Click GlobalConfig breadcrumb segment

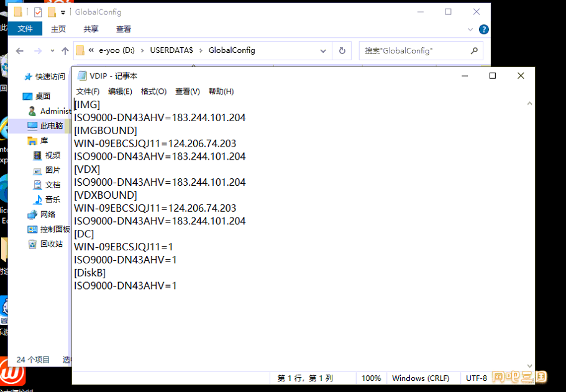[x=232, y=50]
